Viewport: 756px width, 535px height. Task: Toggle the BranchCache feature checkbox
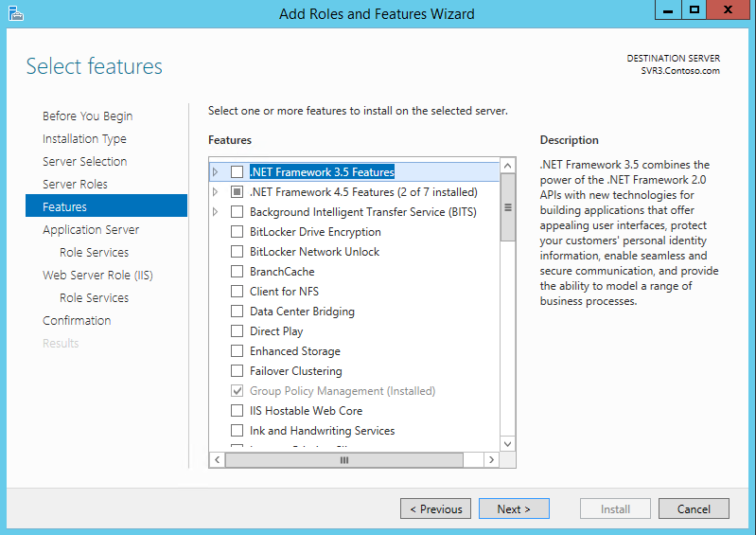coord(237,272)
